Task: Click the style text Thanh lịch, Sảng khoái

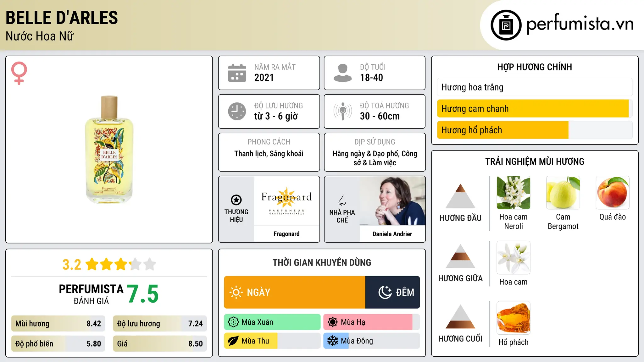Action: click(x=269, y=154)
